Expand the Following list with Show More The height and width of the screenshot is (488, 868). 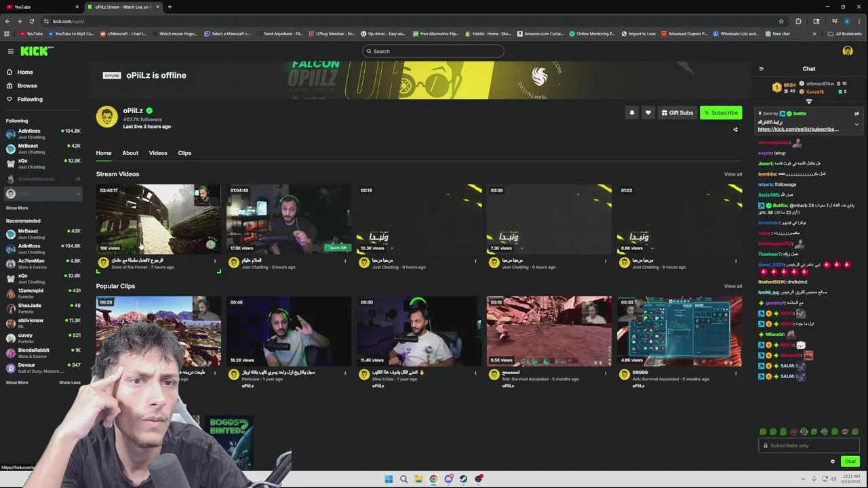[17, 208]
